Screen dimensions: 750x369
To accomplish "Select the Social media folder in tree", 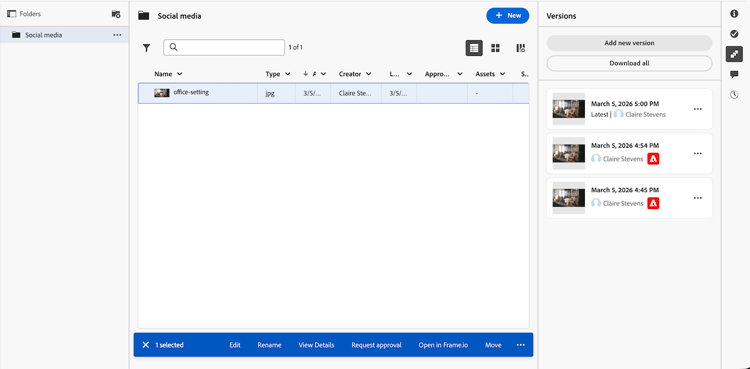I will 64,35.
